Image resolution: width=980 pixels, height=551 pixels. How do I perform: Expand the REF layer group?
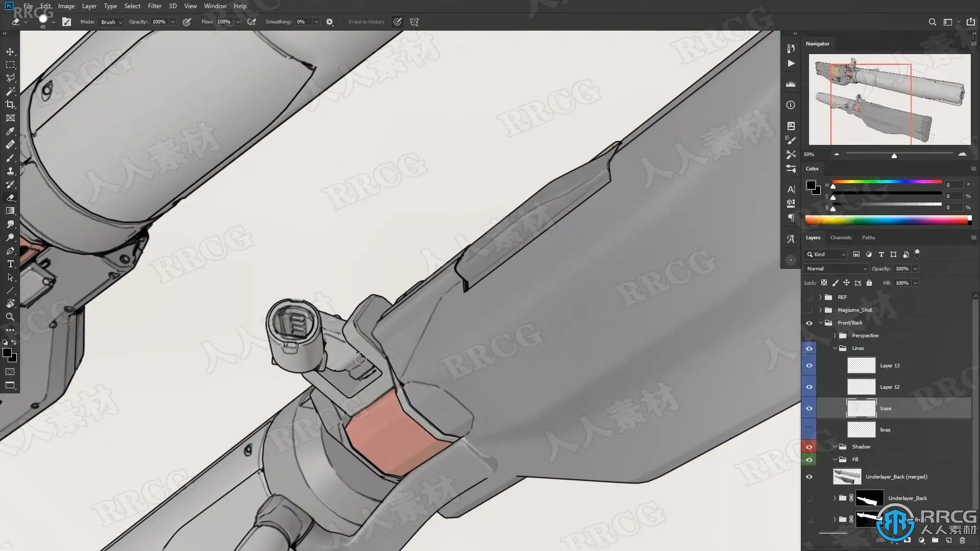pos(820,297)
